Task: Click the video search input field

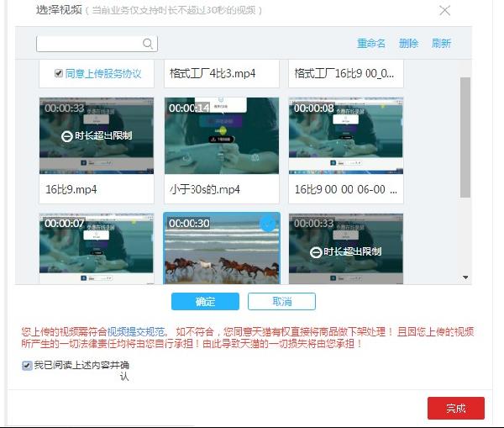Action: pyautogui.click(x=97, y=44)
